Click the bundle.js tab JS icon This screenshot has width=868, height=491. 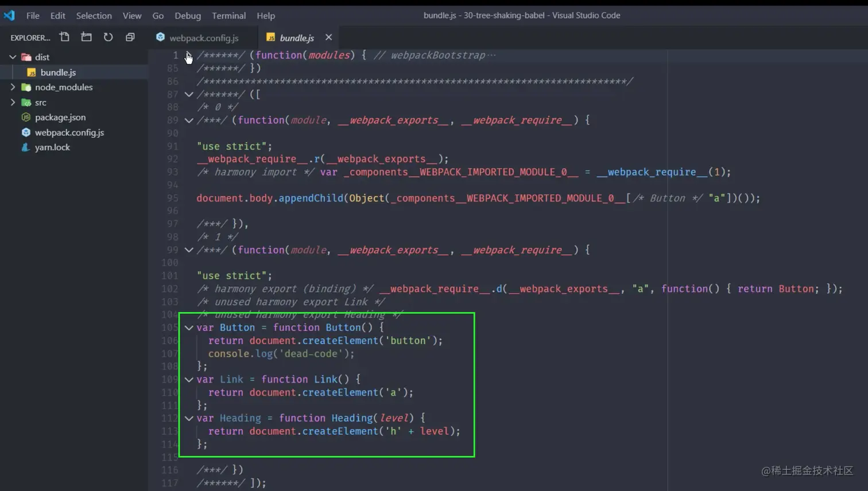(x=270, y=38)
